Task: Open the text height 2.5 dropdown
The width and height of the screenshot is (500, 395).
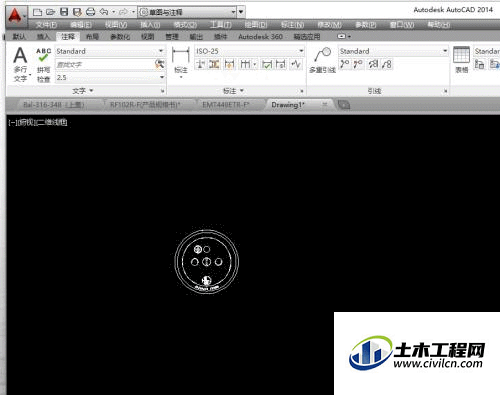Action: 110,77
